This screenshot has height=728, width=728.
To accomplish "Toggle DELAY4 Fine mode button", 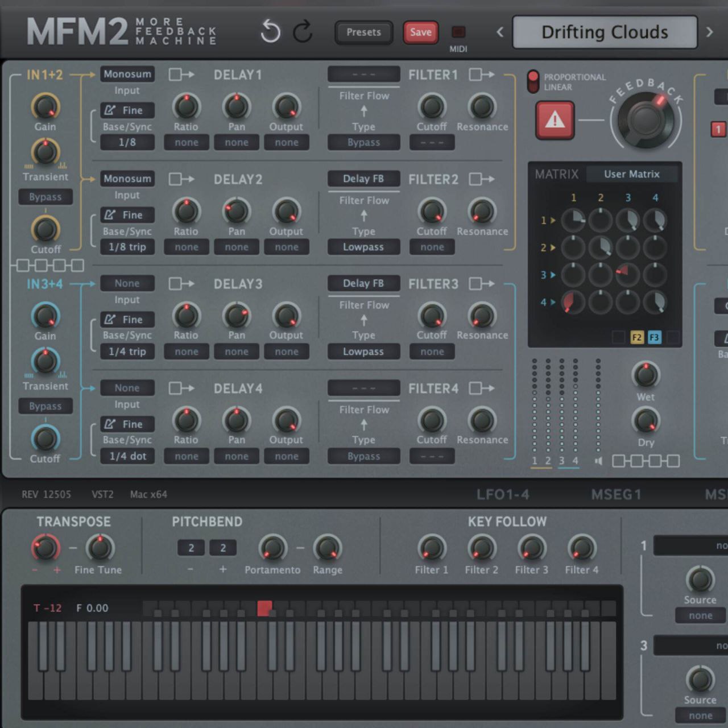I will (127, 424).
